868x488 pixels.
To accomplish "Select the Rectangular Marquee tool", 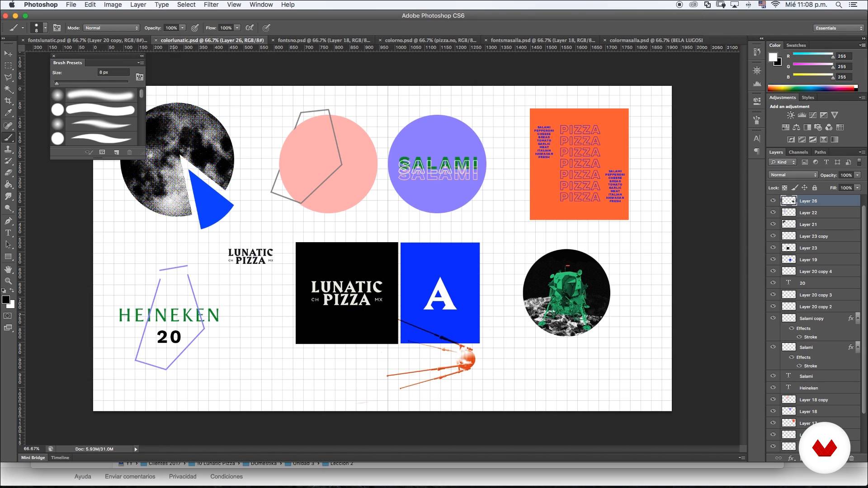I will click(8, 66).
